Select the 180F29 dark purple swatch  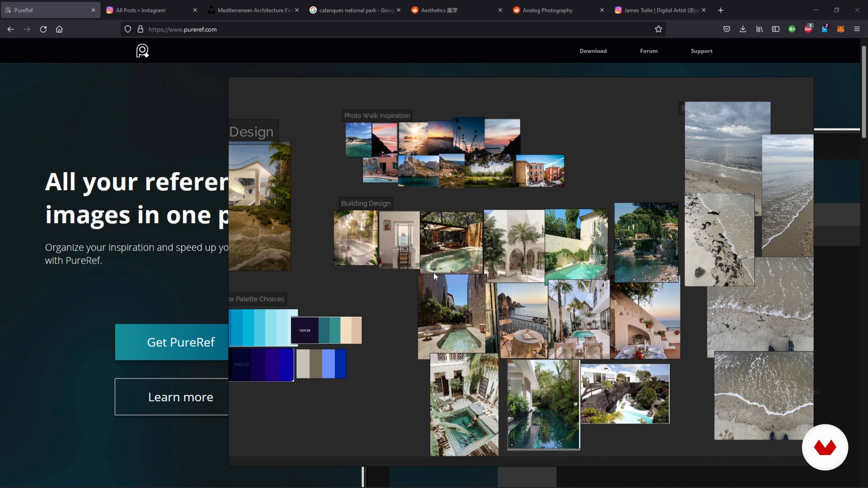326,330
